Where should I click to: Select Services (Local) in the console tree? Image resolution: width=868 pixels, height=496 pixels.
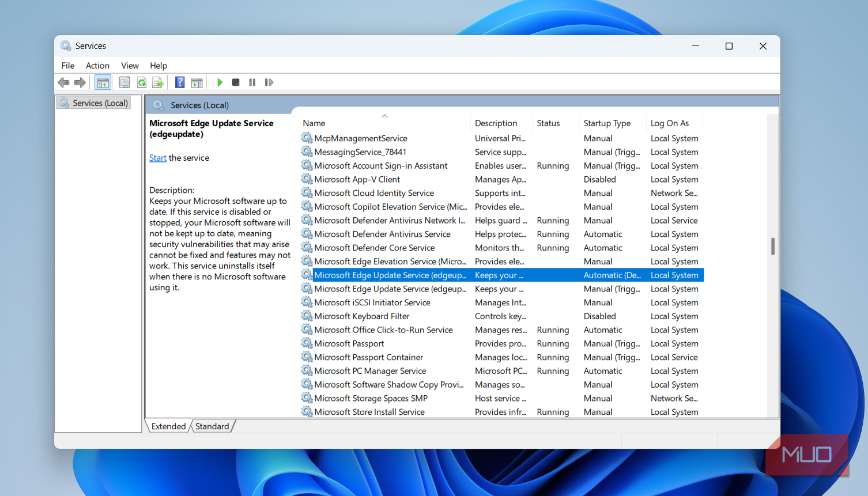pos(93,103)
